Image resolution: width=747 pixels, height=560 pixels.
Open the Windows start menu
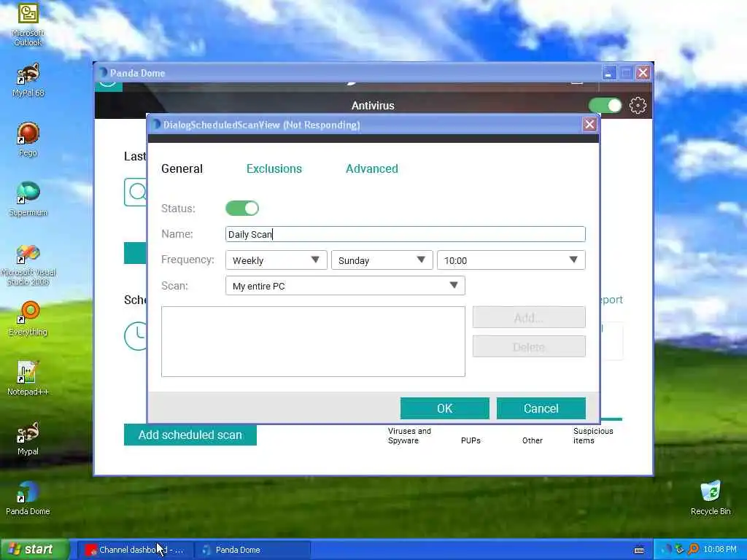pos(35,550)
